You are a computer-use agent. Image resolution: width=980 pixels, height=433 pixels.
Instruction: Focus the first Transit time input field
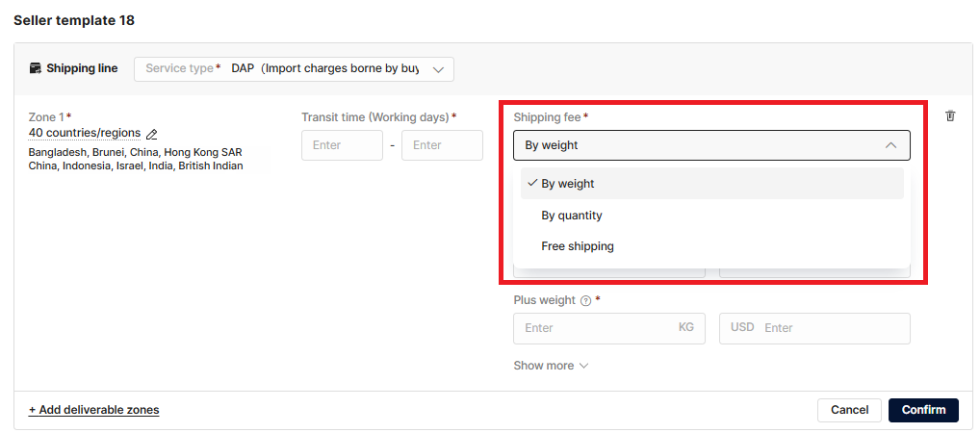click(342, 145)
